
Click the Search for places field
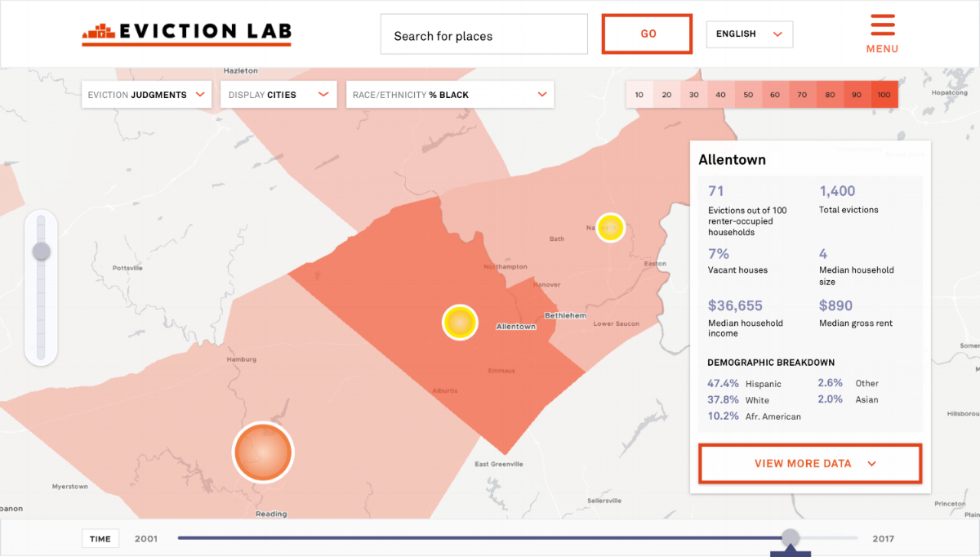click(x=483, y=35)
